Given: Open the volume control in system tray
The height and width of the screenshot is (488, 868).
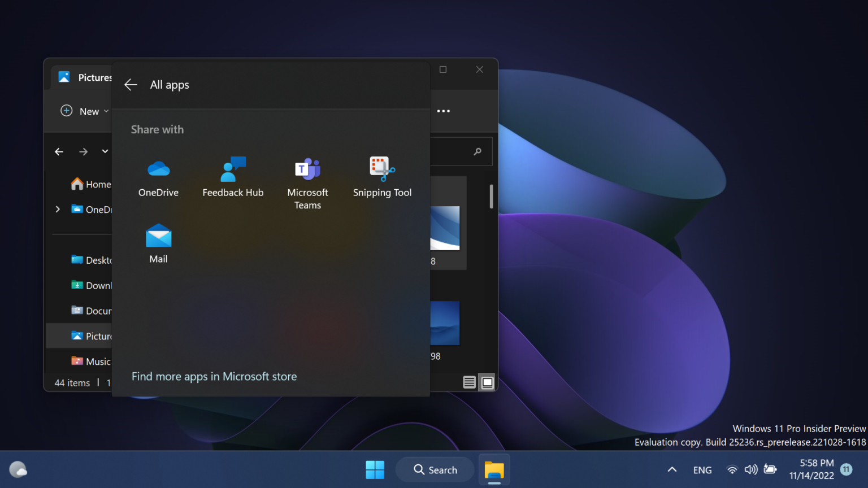Looking at the screenshot, I should click(751, 469).
